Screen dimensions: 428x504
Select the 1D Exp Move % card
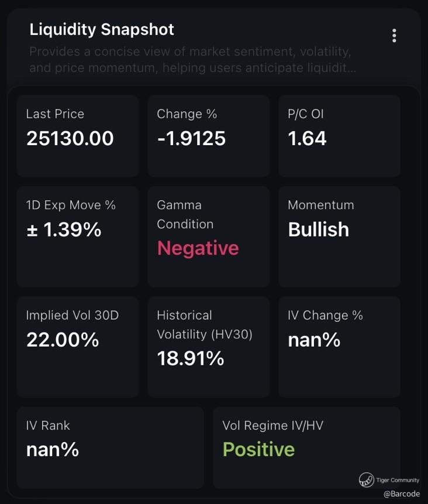[77, 236]
